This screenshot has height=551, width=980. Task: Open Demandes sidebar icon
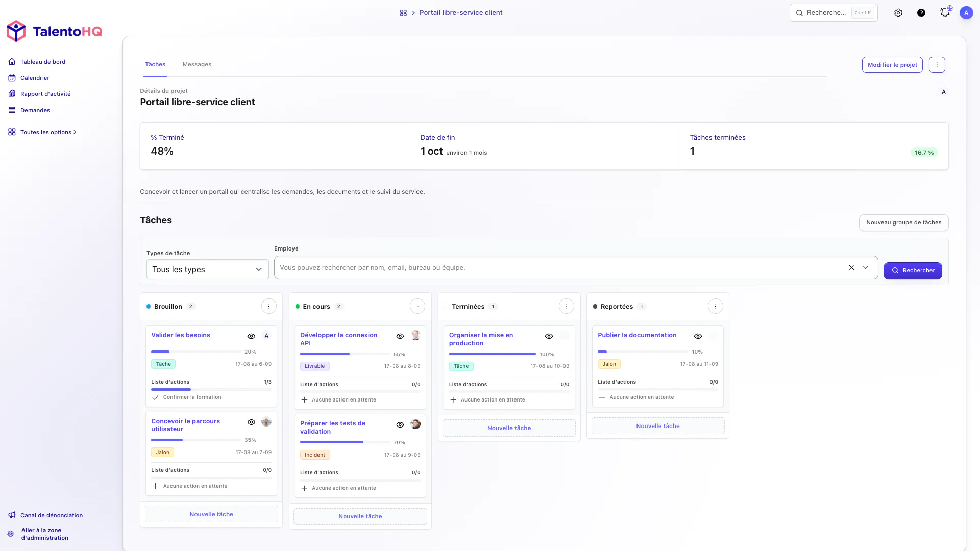tap(12, 110)
